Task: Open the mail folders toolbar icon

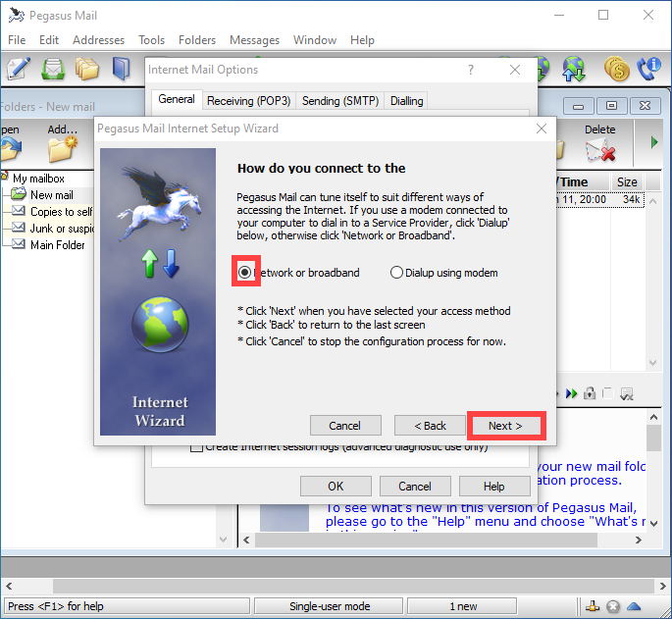Action: pyautogui.click(x=87, y=69)
